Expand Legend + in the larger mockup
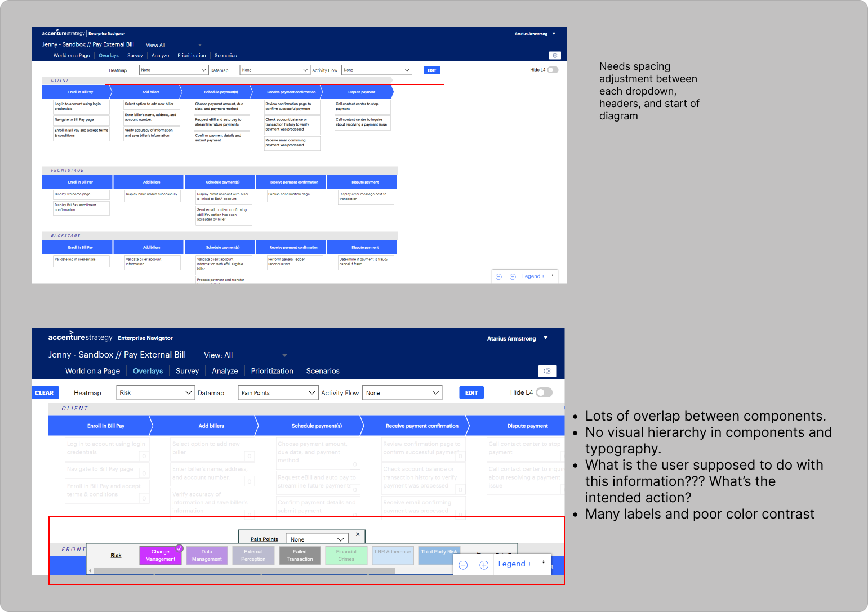The width and height of the screenshot is (868, 612). 514,564
